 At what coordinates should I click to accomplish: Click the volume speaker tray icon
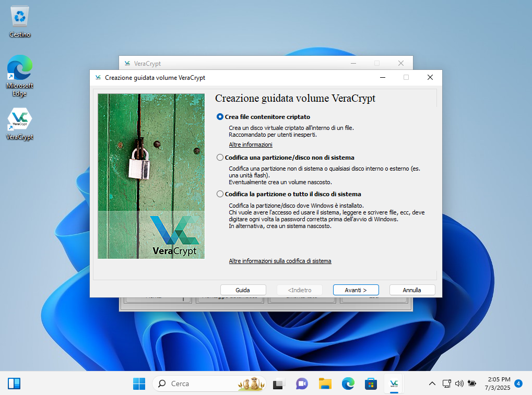(459, 384)
